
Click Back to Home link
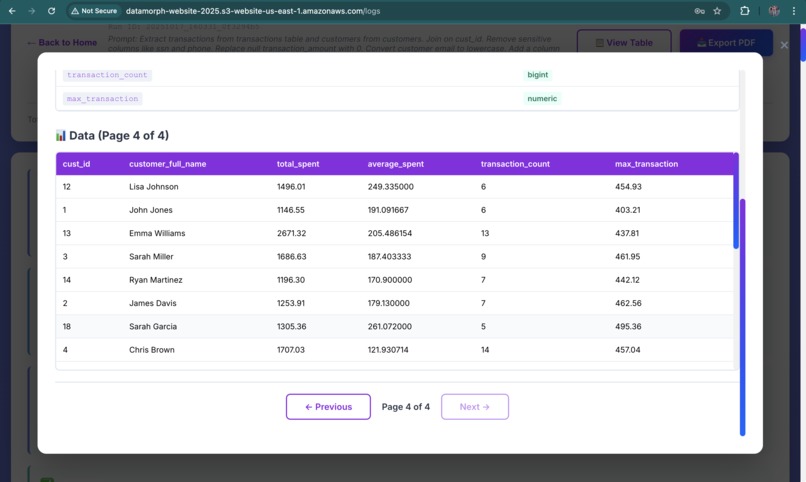point(62,43)
